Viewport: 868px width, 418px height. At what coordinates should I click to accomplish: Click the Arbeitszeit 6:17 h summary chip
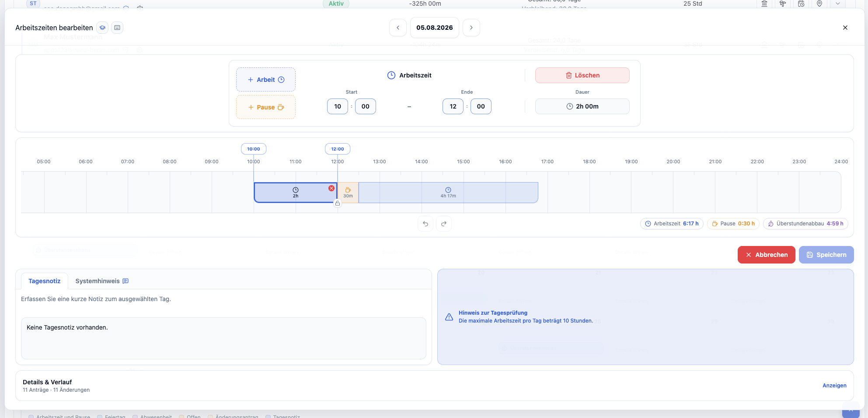point(672,224)
